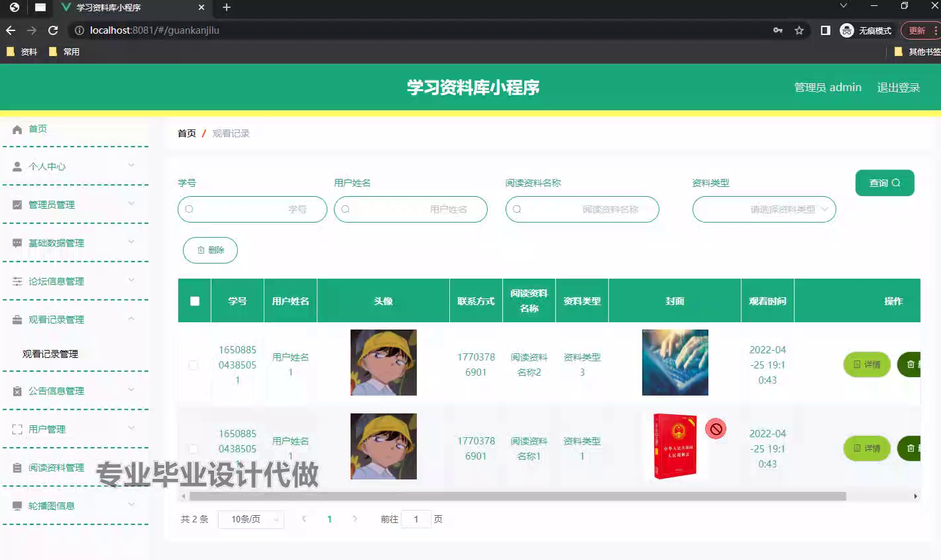
Task: Click the horizontal table scrollbar
Action: [x=517, y=496]
